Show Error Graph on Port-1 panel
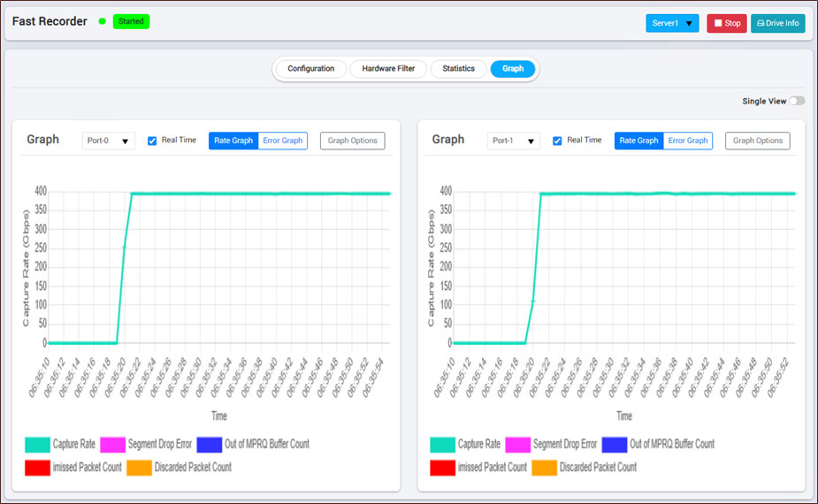The width and height of the screenshot is (818, 504). 688,141
